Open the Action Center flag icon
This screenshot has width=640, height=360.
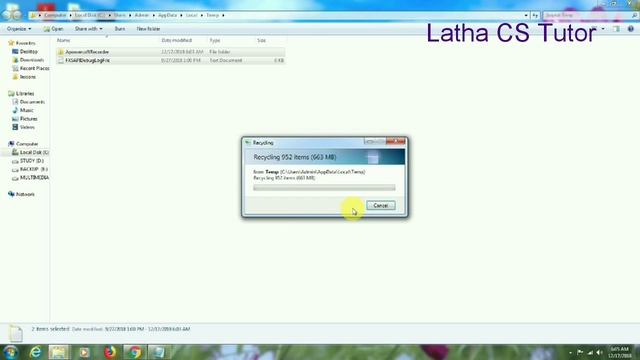coord(580,352)
